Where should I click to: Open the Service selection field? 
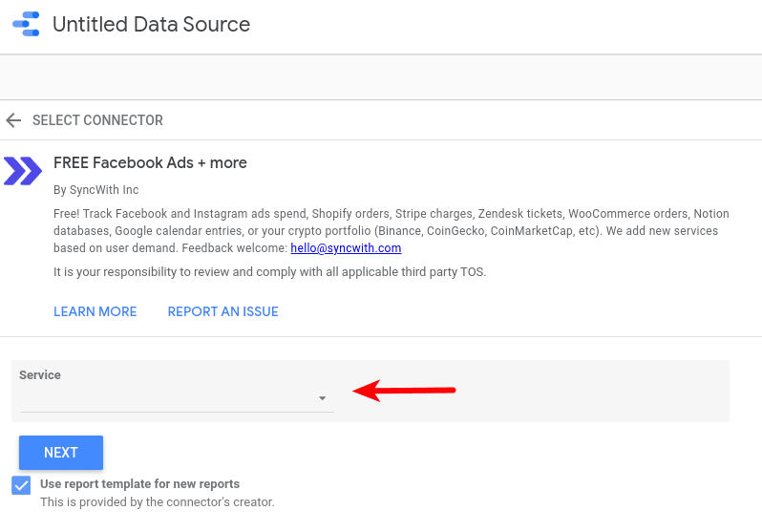(x=178, y=398)
